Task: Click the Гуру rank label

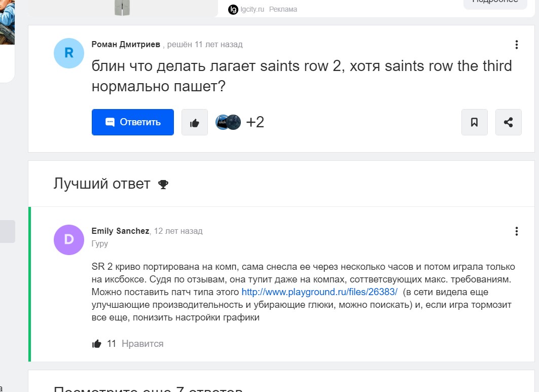Action: 100,244
